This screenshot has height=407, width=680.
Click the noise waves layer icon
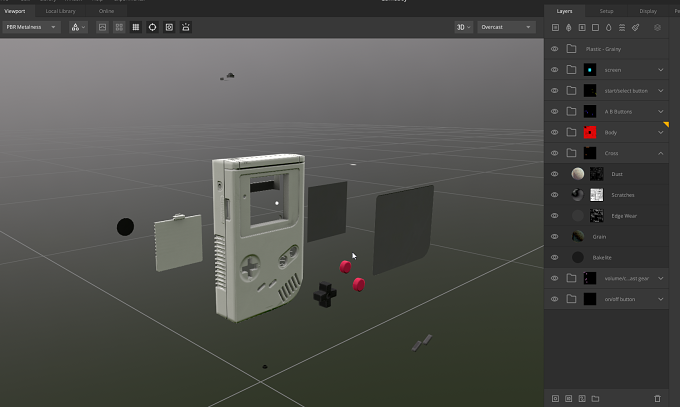[622, 28]
